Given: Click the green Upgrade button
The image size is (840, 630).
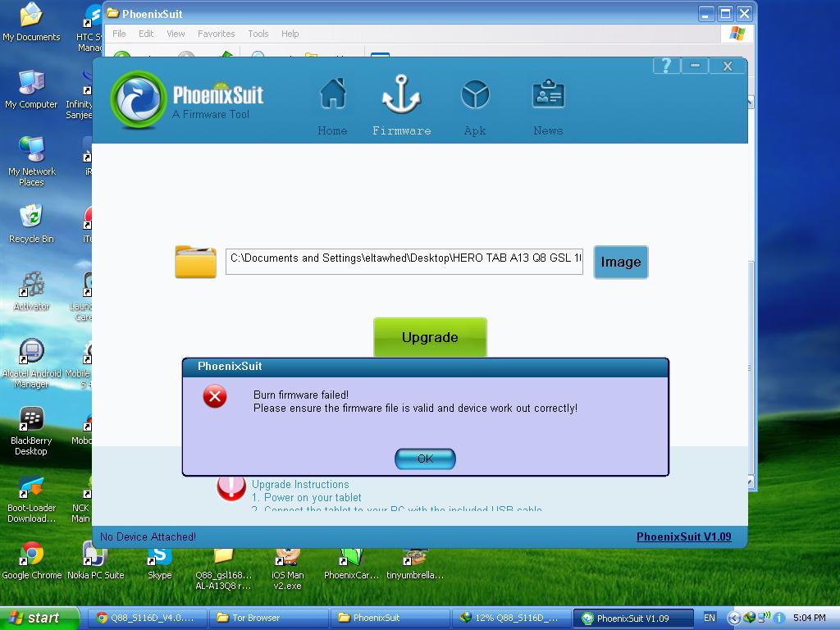Looking at the screenshot, I should (430, 337).
